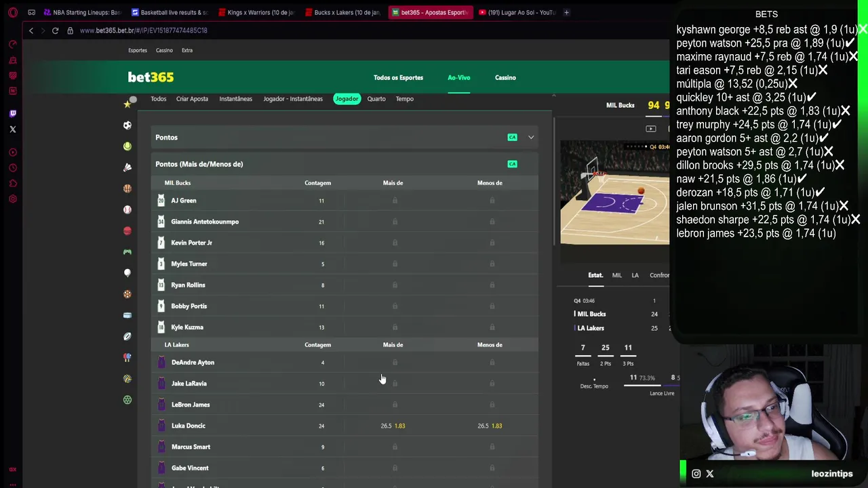868x488 pixels.
Task: Switch to the Criar Aposta tab
Action: [192, 99]
